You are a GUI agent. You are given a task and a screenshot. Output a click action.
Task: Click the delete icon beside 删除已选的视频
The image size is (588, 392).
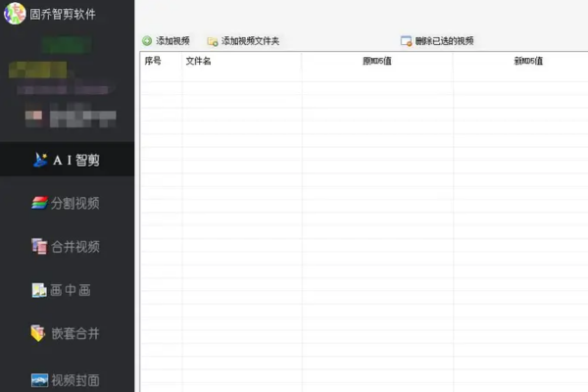(x=406, y=41)
